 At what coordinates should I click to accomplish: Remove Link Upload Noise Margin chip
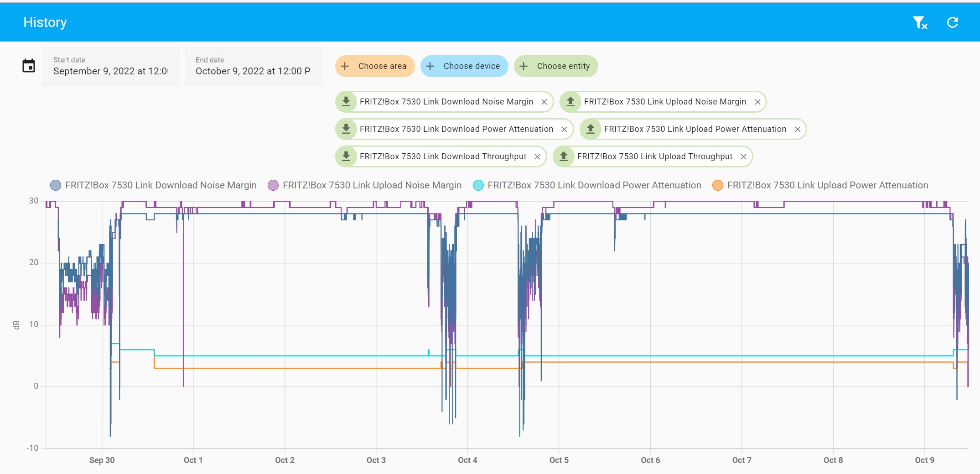click(757, 102)
